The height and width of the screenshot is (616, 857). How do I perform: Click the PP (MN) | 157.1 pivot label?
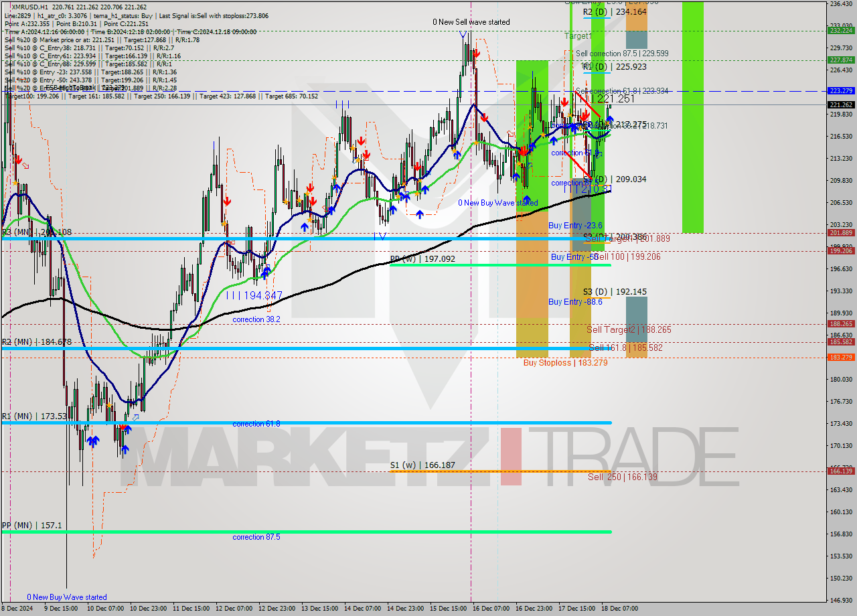click(31, 526)
